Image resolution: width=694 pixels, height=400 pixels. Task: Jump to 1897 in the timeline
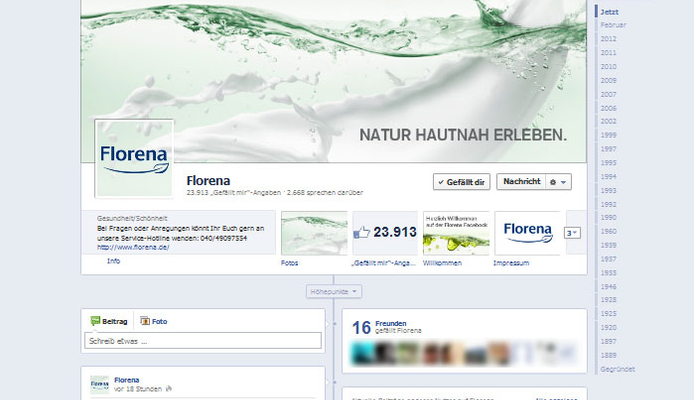tap(608, 342)
